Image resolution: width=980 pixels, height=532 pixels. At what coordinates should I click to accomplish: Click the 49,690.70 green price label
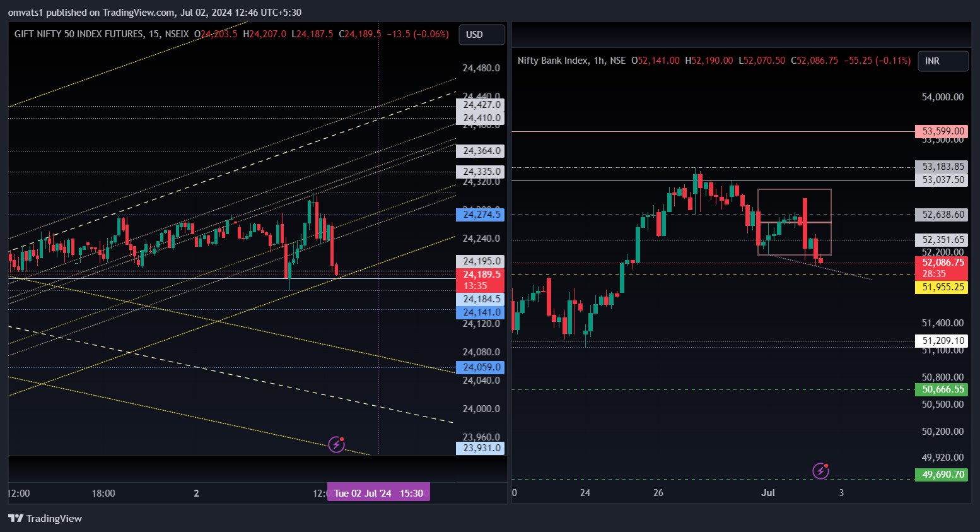[x=943, y=475]
